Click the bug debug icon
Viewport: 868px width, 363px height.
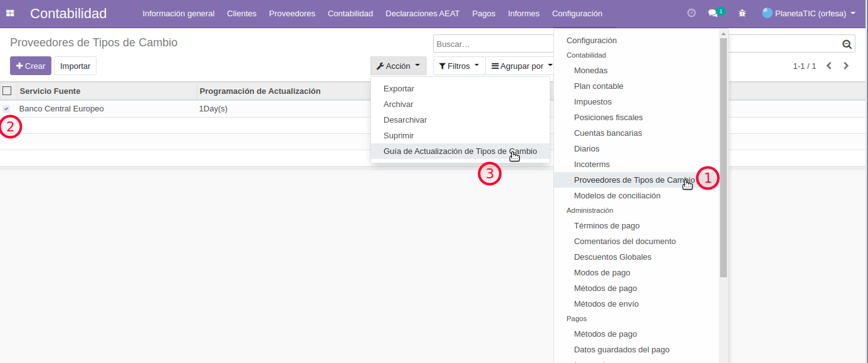tap(742, 13)
